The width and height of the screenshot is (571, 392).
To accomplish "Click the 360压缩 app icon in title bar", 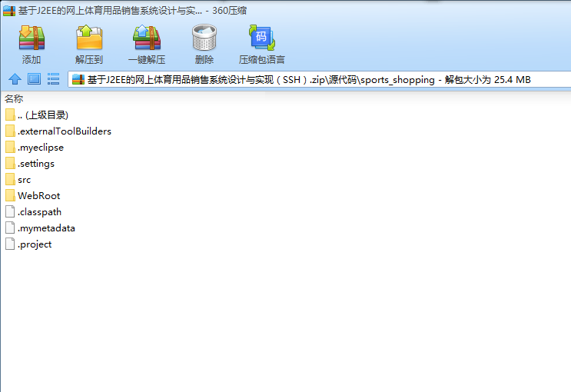I will pyautogui.click(x=9, y=11).
